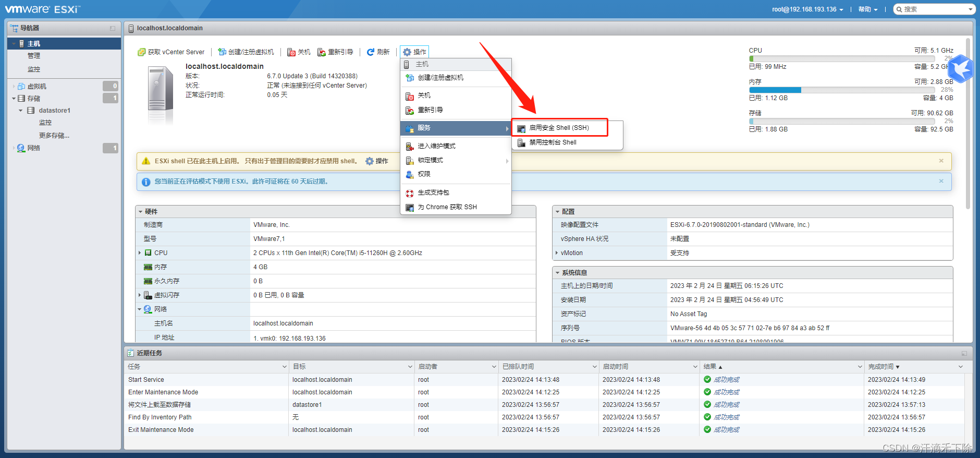Choose 生成支持包 from the menu
This screenshot has width=980, height=458.
tap(456, 193)
